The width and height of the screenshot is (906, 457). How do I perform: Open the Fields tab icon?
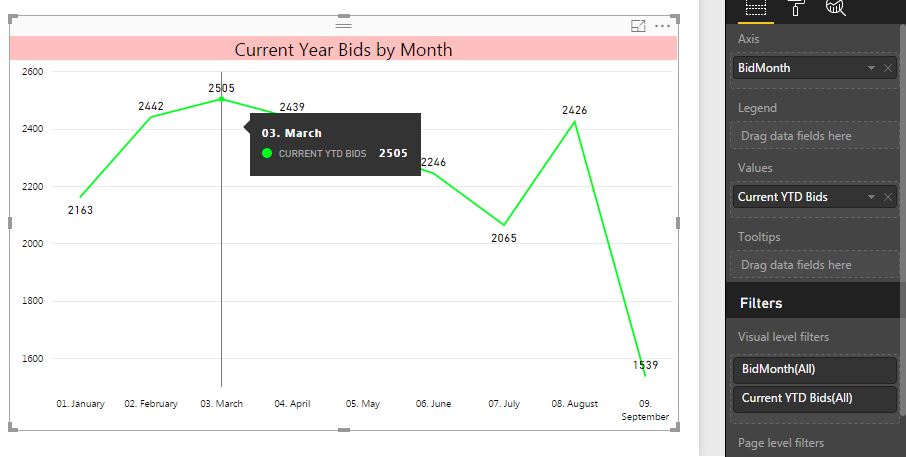click(755, 8)
